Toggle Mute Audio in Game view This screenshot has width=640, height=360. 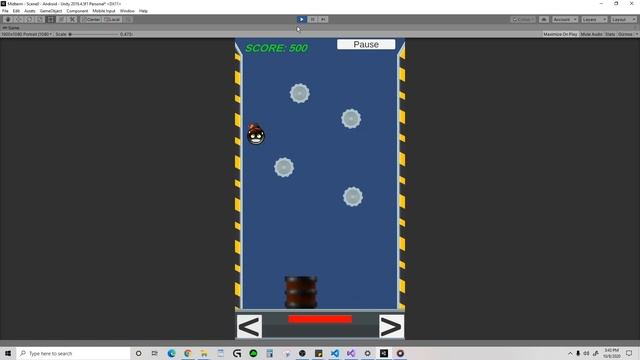click(591, 34)
